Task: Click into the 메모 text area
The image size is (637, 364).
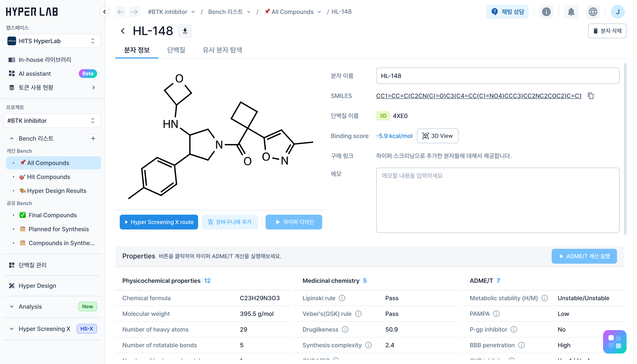Action: (x=497, y=200)
